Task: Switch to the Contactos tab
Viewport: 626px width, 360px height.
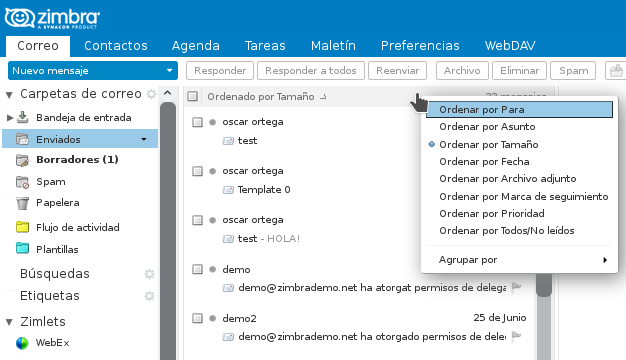Action: [116, 45]
